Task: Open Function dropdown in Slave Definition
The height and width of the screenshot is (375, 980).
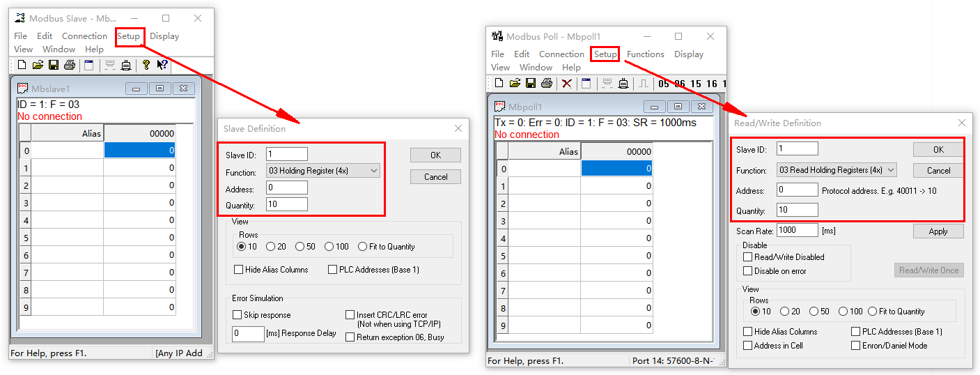Action: coord(322,171)
